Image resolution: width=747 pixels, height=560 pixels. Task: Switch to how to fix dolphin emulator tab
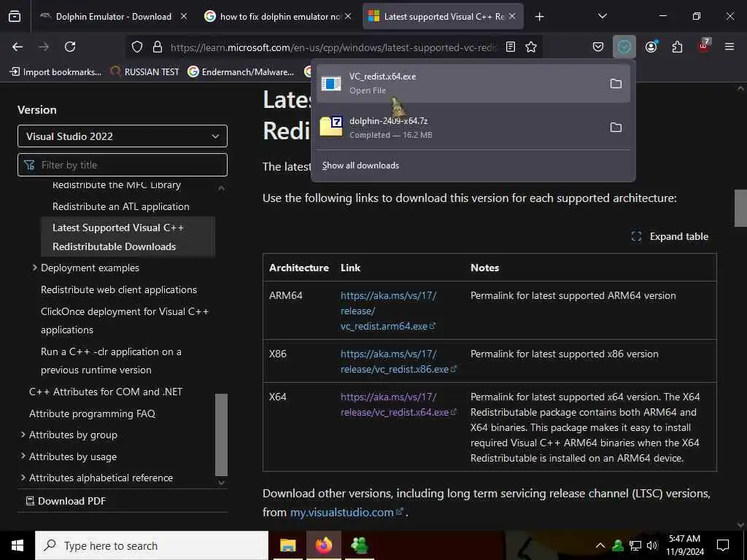[x=279, y=16]
